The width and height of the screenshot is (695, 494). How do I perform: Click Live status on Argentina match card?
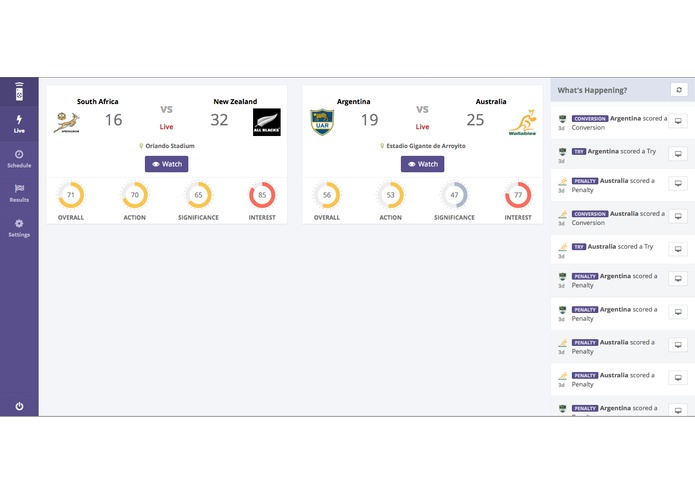pyautogui.click(x=422, y=127)
